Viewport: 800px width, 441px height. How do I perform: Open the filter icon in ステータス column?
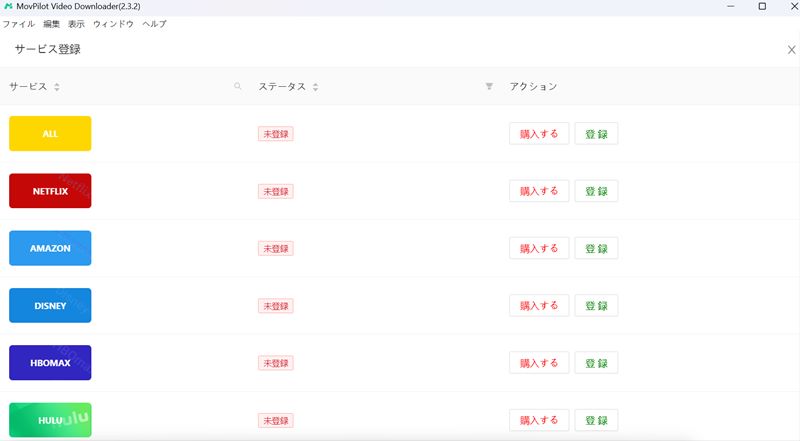489,87
